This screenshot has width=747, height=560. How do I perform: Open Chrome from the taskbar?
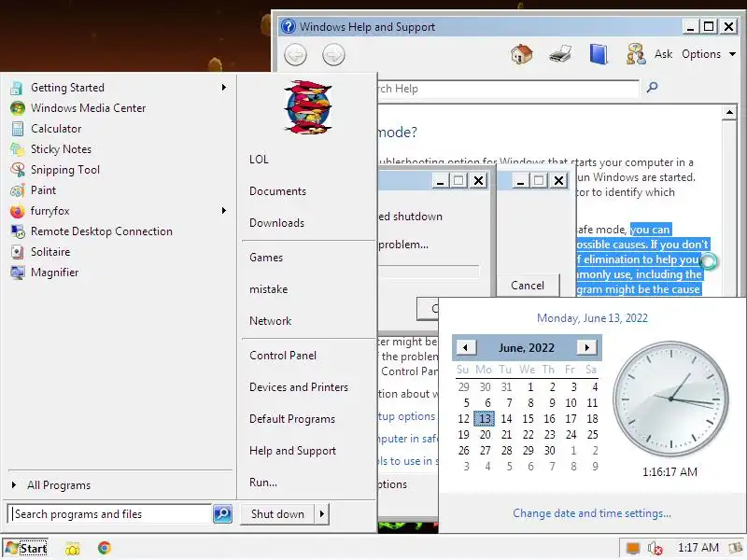coord(105,548)
